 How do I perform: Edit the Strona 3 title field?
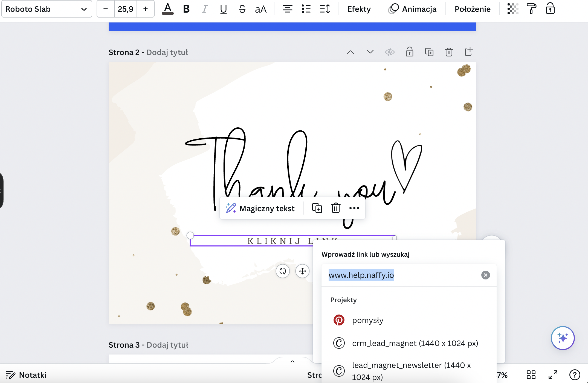[167, 345]
